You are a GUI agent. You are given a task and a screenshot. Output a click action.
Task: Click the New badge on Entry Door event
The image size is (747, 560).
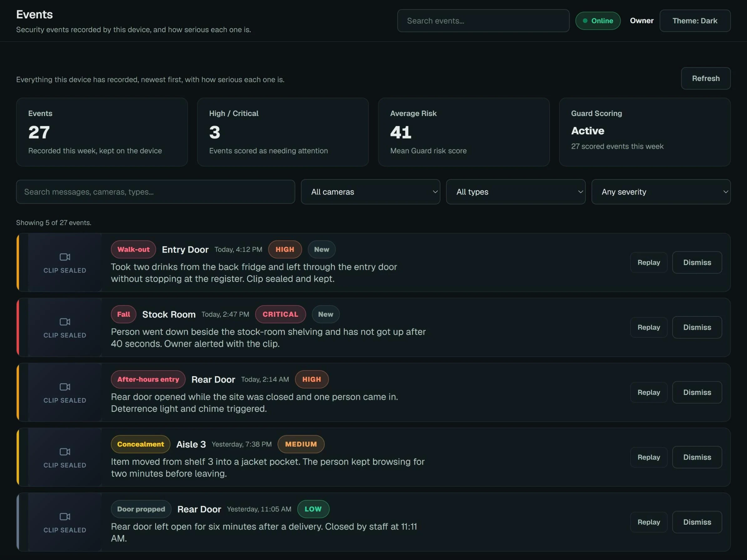(322, 250)
